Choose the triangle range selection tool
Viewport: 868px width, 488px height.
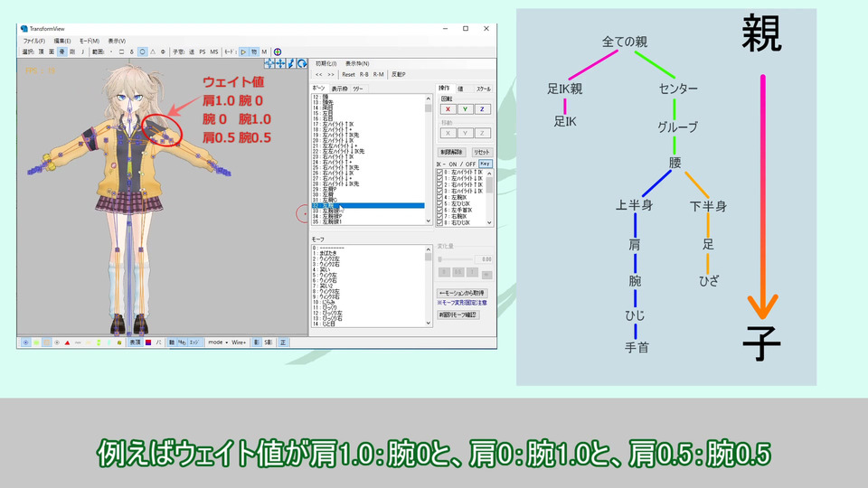point(153,52)
